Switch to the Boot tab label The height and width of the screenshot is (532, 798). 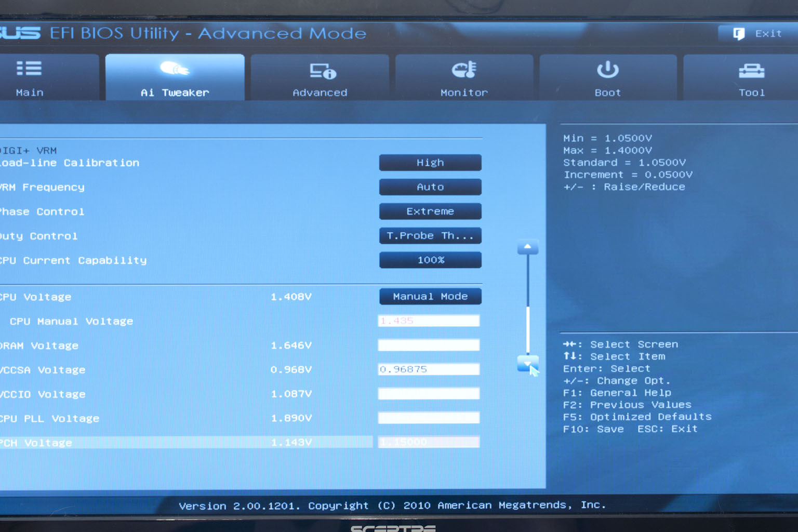click(607, 92)
